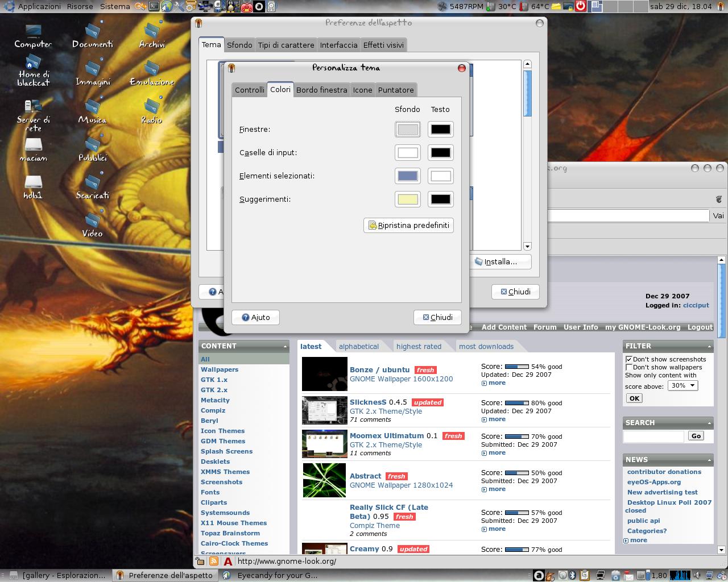Click the Bluetooth tray icon
The image size is (728, 582).
pyautogui.click(x=573, y=575)
